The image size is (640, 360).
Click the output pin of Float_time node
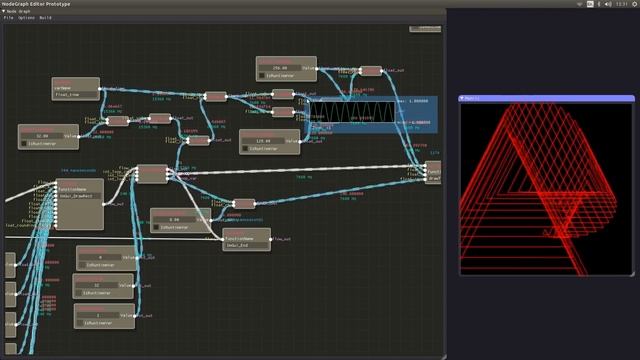click(x=100, y=89)
